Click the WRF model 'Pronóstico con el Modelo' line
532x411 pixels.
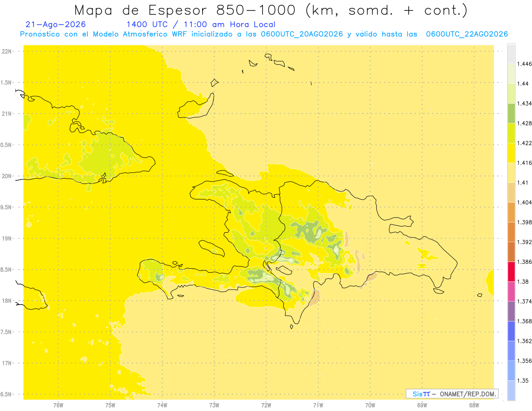(x=264, y=34)
